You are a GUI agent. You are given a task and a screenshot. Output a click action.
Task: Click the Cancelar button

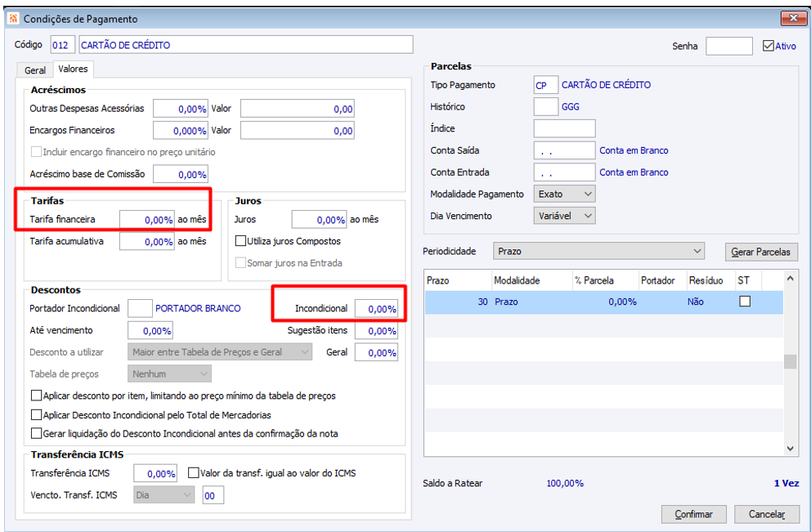[767, 514]
